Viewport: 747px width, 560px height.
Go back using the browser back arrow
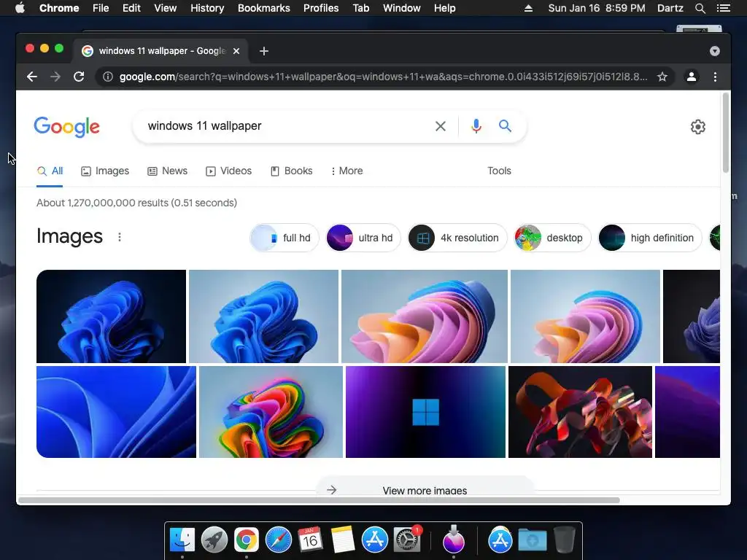[32, 77]
